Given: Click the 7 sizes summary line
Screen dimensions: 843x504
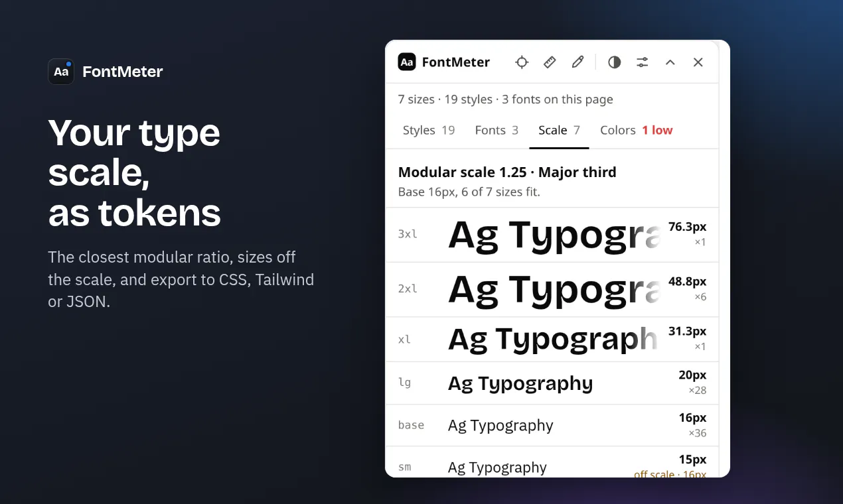Looking at the screenshot, I should [505, 99].
